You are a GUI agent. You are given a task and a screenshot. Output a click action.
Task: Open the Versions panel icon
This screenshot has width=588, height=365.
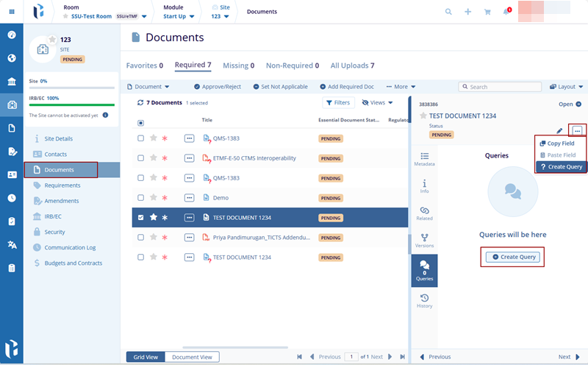pos(424,240)
